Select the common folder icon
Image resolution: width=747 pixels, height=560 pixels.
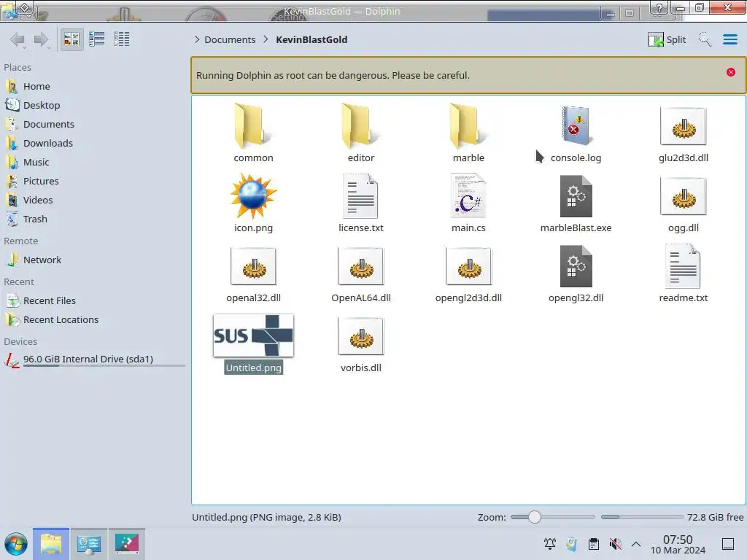tap(253, 125)
